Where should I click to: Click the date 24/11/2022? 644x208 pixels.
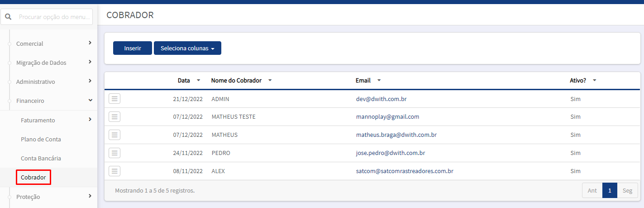click(188, 153)
